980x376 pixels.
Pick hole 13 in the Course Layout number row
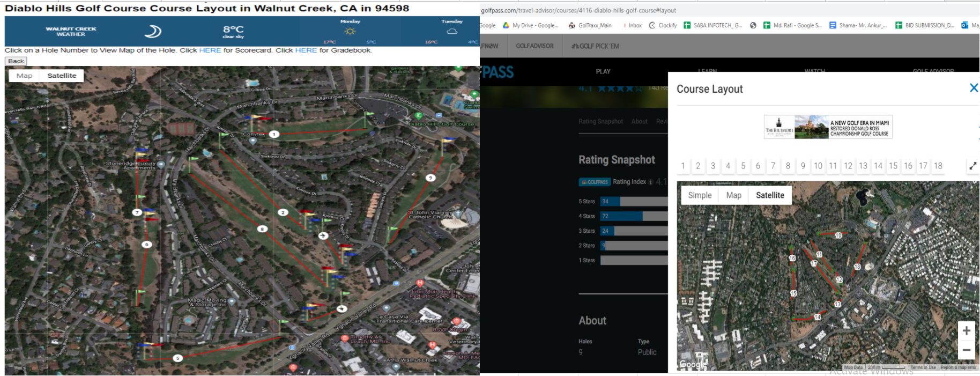[863, 166]
